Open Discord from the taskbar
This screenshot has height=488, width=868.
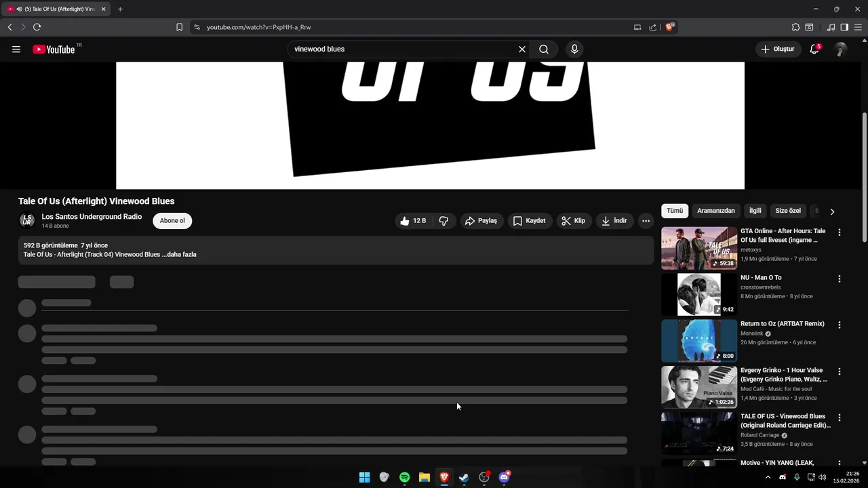tap(504, 477)
